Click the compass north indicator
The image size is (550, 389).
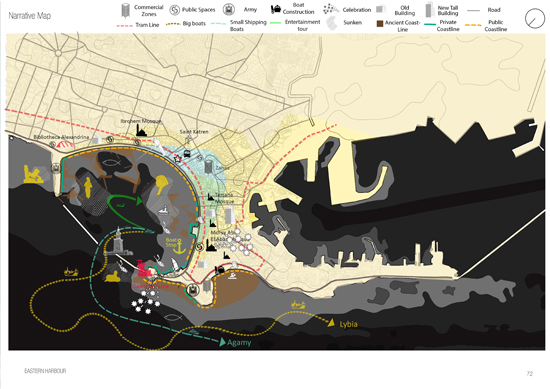click(535, 18)
